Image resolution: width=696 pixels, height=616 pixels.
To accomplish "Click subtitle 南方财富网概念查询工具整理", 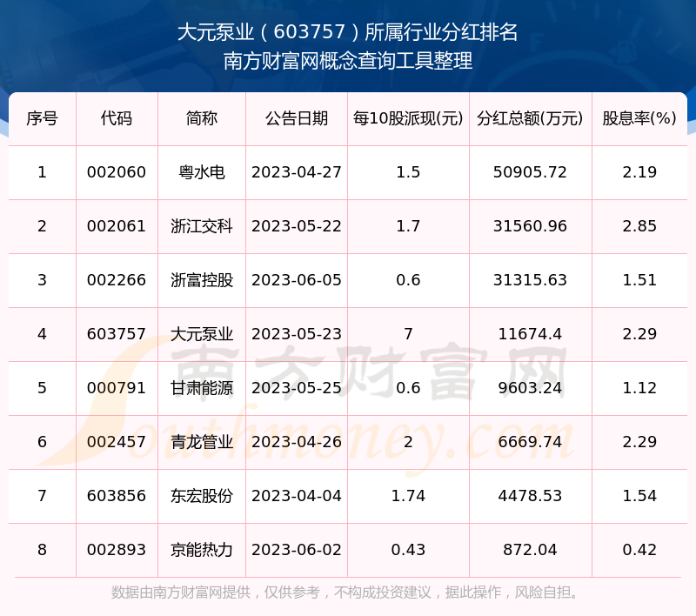I will point(347,61).
